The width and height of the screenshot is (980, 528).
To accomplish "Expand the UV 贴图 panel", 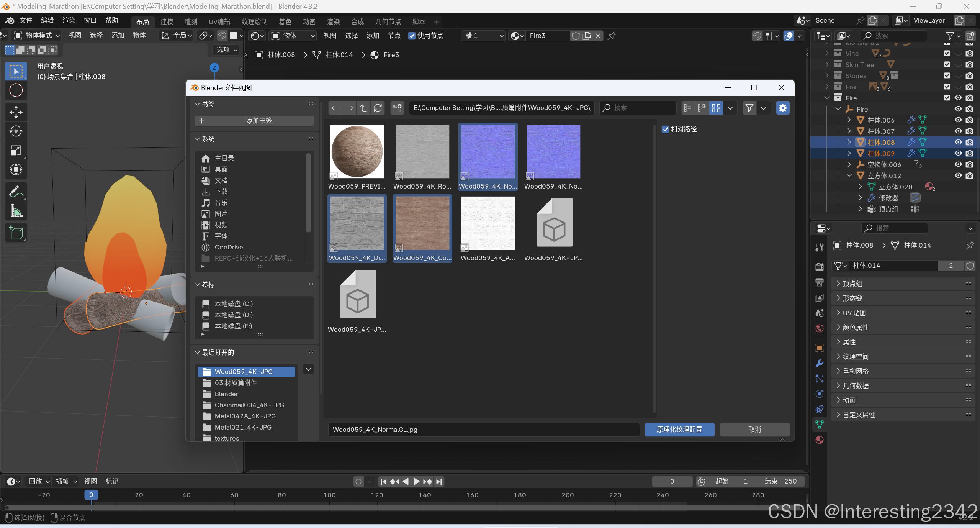I will 854,313.
